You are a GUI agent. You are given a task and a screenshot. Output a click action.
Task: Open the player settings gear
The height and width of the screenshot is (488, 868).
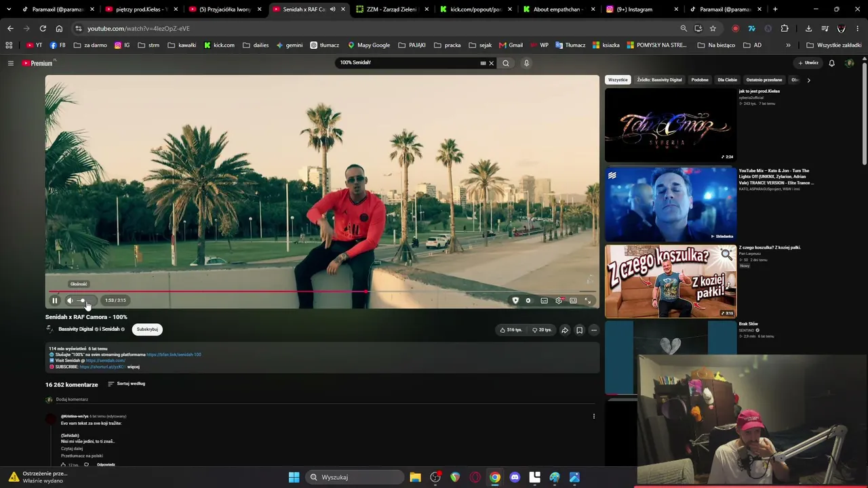559,300
